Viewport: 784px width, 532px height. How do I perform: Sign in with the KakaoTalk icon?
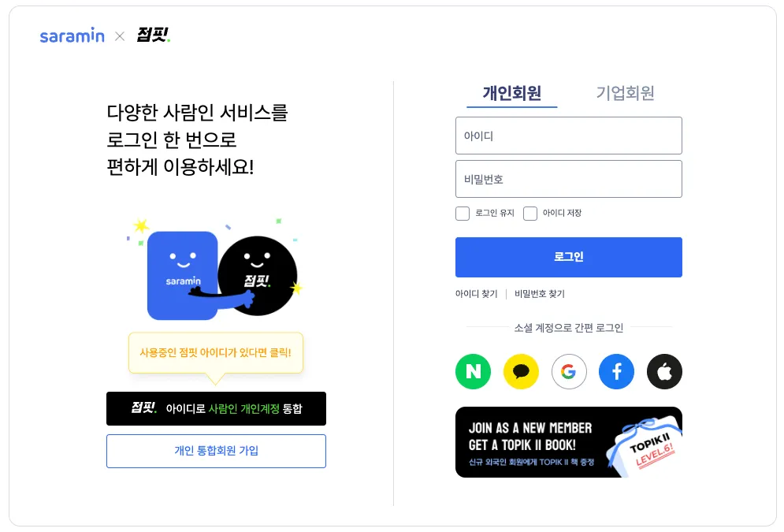tap(521, 371)
